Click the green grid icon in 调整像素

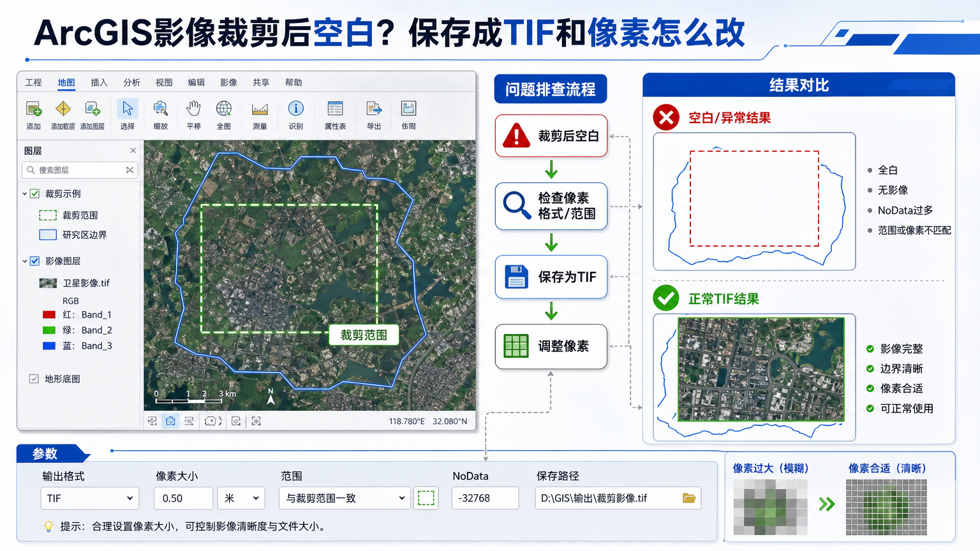point(516,346)
